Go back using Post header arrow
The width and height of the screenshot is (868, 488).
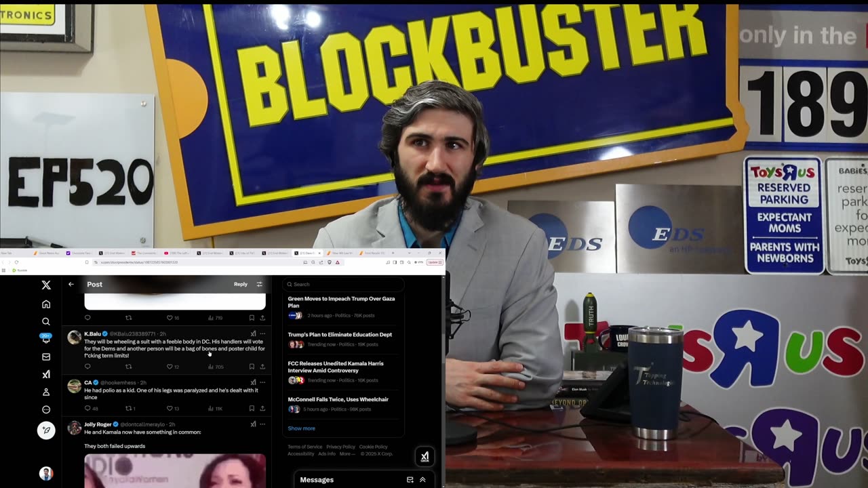[x=71, y=284]
